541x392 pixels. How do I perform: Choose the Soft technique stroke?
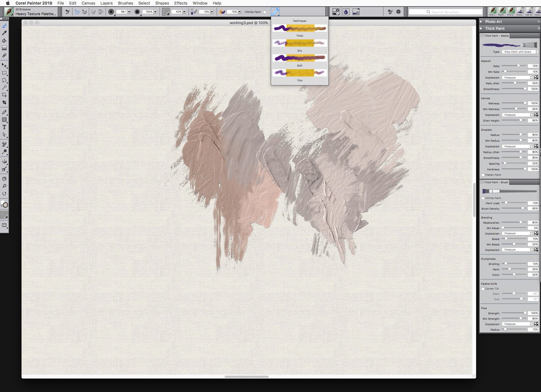(x=300, y=58)
